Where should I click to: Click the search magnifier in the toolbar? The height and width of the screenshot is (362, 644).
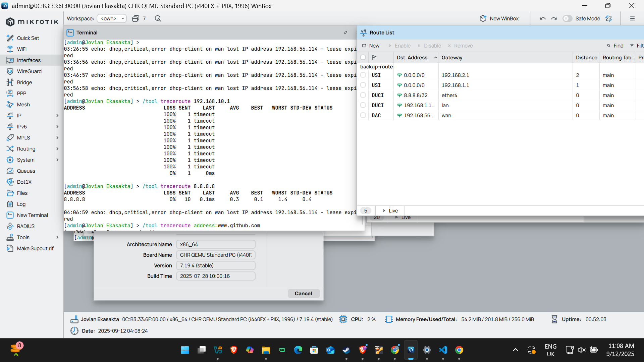click(158, 18)
